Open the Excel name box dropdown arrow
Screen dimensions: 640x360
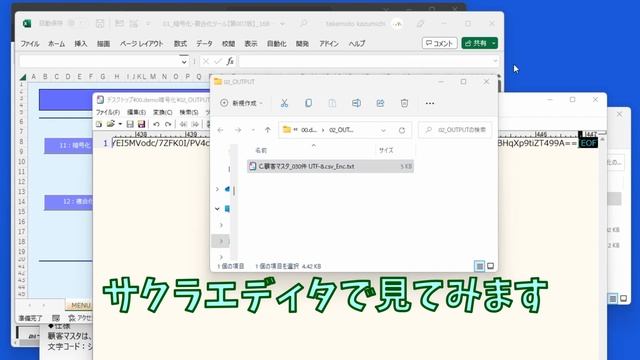tap(184, 62)
